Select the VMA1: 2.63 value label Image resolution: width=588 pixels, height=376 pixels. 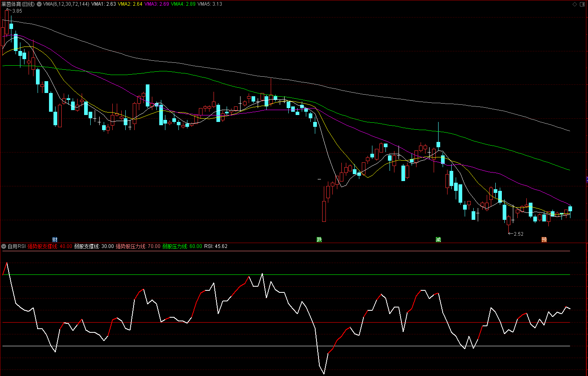coord(104,4)
